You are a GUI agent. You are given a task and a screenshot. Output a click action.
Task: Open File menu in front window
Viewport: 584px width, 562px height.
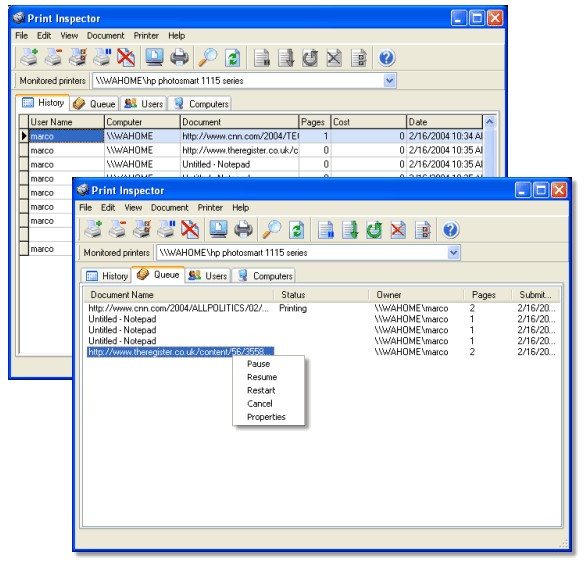(85, 207)
